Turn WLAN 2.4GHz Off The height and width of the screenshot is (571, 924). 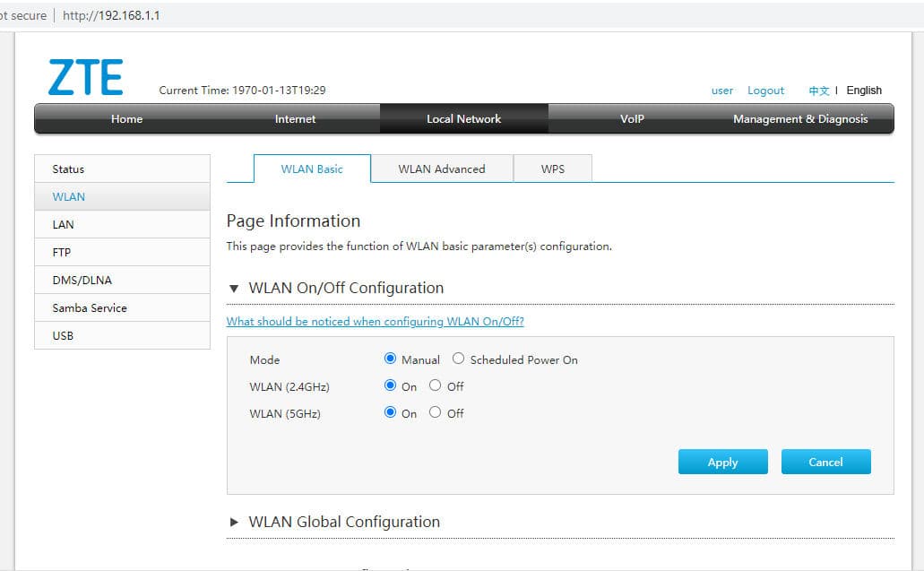(435, 385)
